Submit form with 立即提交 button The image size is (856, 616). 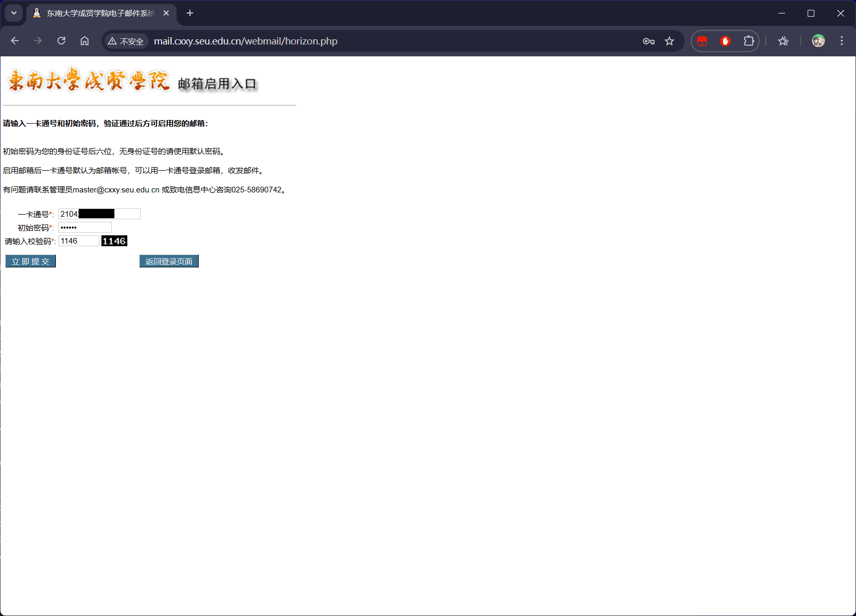[x=31, y=261]
